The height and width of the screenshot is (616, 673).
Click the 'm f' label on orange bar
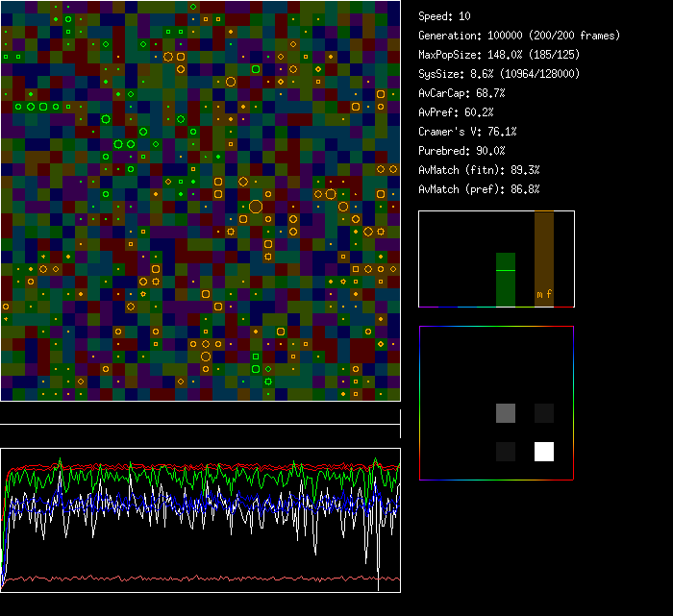click(544, 294)
